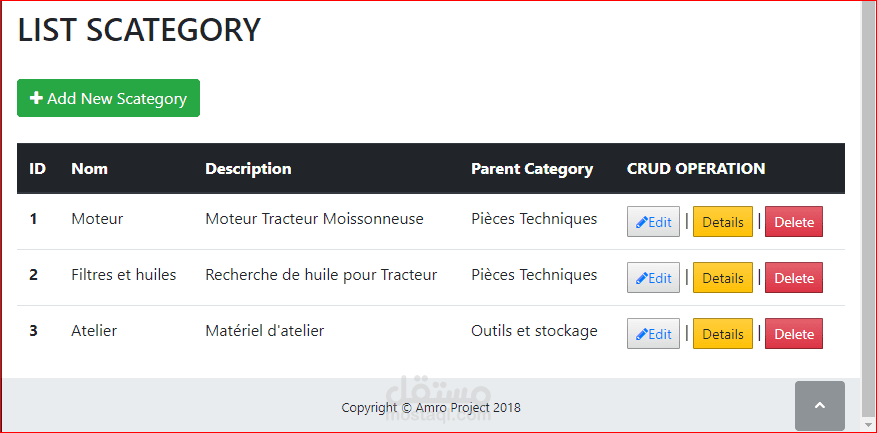Open Details for Filtres et huiles
Viewport: 877px width, 433px height.
[x=722, y=278]
